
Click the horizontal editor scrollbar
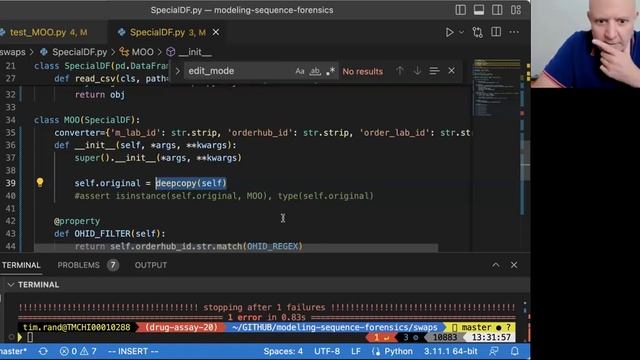click(236, 248)
